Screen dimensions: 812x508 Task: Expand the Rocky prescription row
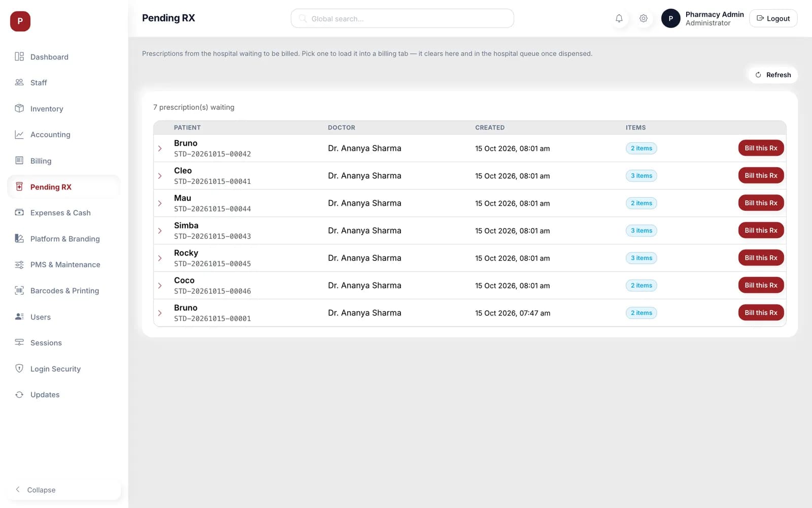tap(160, 258)
